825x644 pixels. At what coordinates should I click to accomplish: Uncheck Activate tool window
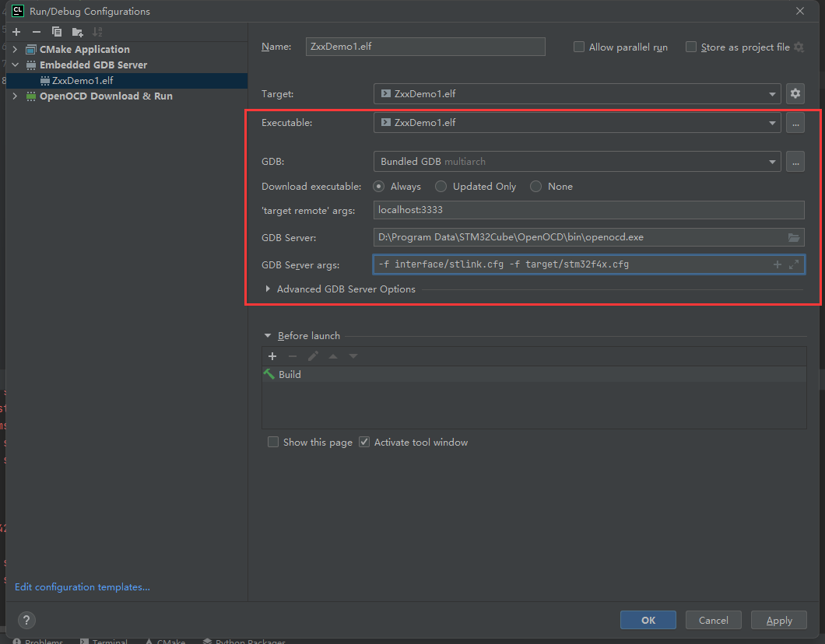364,442
